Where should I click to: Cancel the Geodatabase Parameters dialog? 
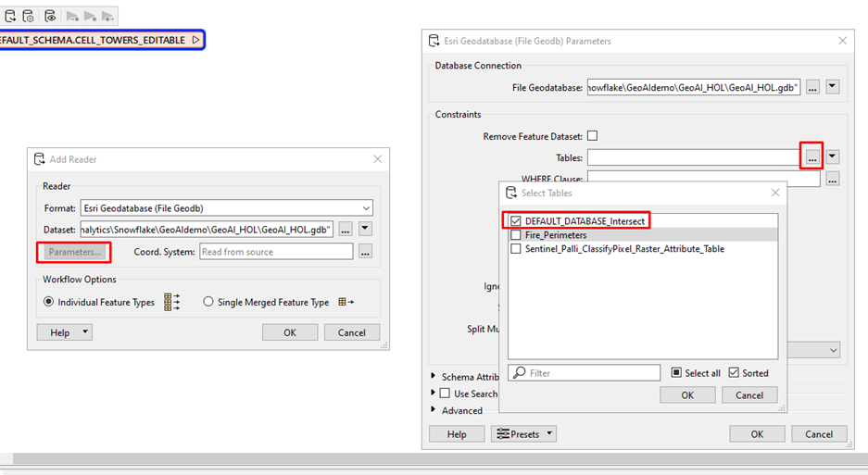click(819, 434)
